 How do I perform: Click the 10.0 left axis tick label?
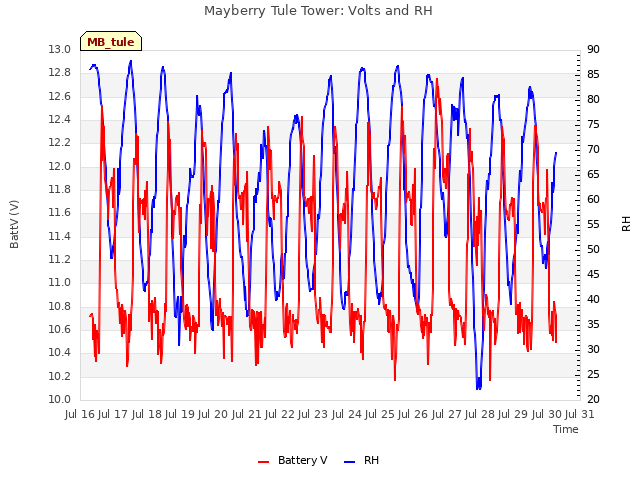[59, 400]
